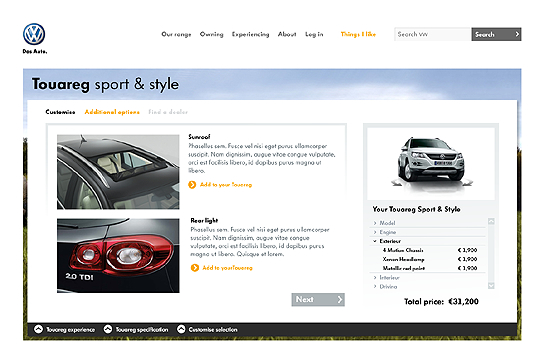The image size is (544, 363).
Task: Click up-arrow icon next to Touareg specification
Action: (x=108, y=329)
